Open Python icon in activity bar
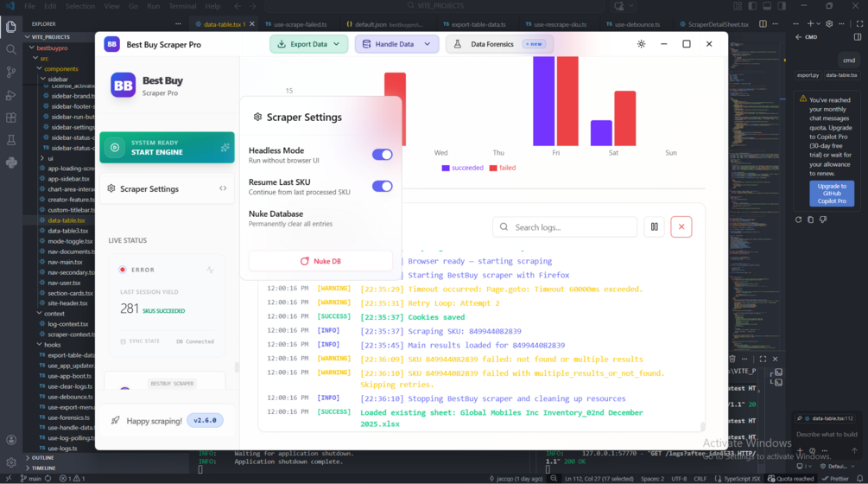The width and height of the screenshot is (868, 484). [x=11, y=162]
